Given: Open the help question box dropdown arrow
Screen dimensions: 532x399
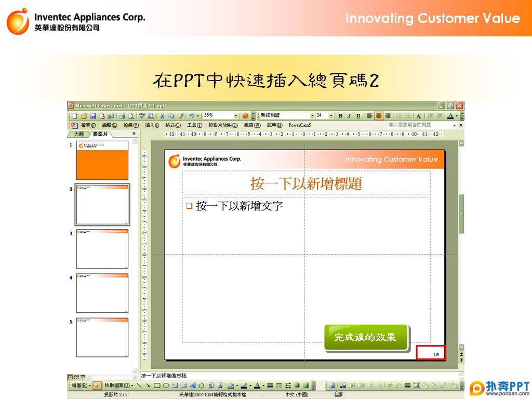Looking at the screenshot, I should (x=455, y=125).
